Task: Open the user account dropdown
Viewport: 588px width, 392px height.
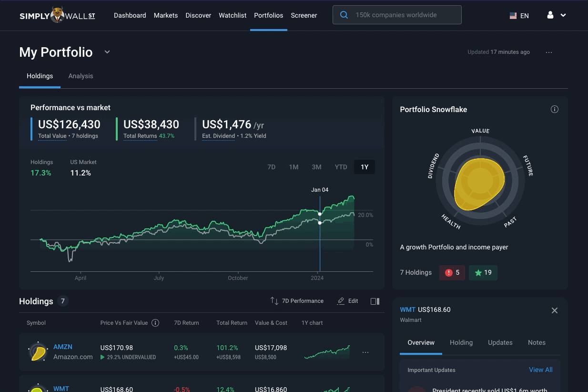Action: pyautogui.click(x=556, y=15)
